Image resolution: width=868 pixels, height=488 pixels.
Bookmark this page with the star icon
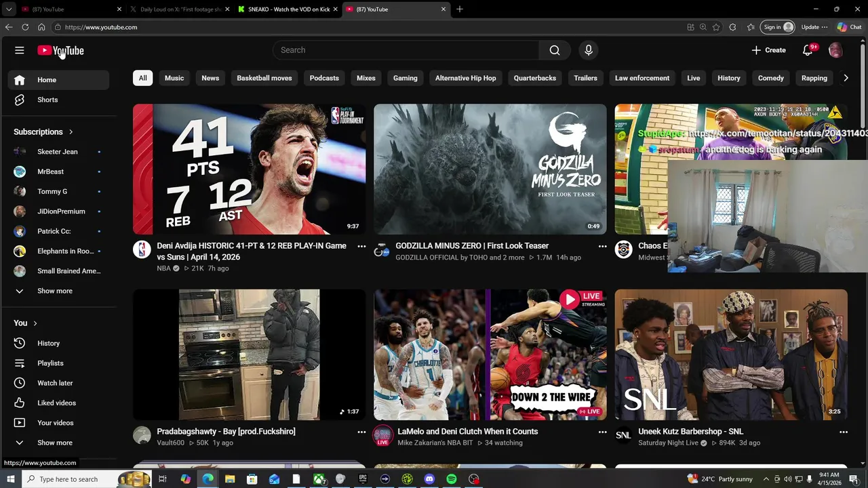pyautogui.click(x=716, y=27)
